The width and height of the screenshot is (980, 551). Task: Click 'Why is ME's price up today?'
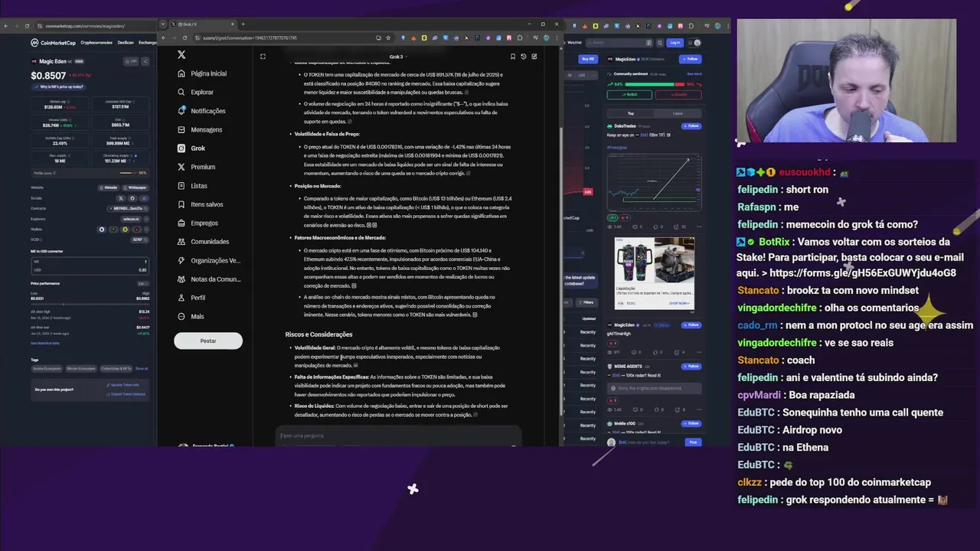(x=60, y=86)
